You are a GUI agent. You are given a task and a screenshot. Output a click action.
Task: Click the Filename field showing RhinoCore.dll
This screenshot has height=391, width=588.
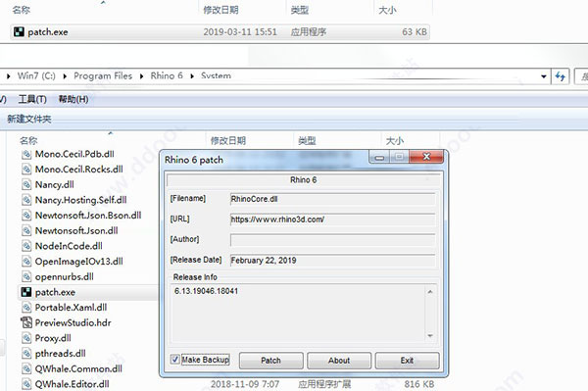click(332, 199)
